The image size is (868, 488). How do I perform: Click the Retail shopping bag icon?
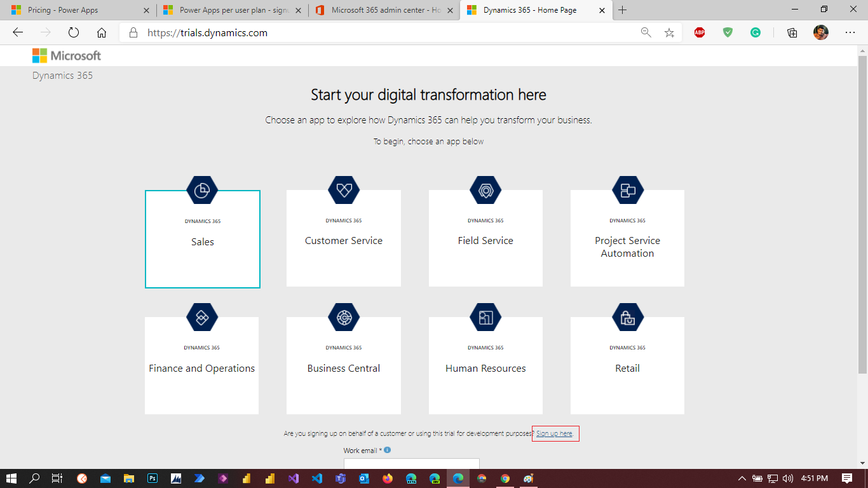(627, 317)
